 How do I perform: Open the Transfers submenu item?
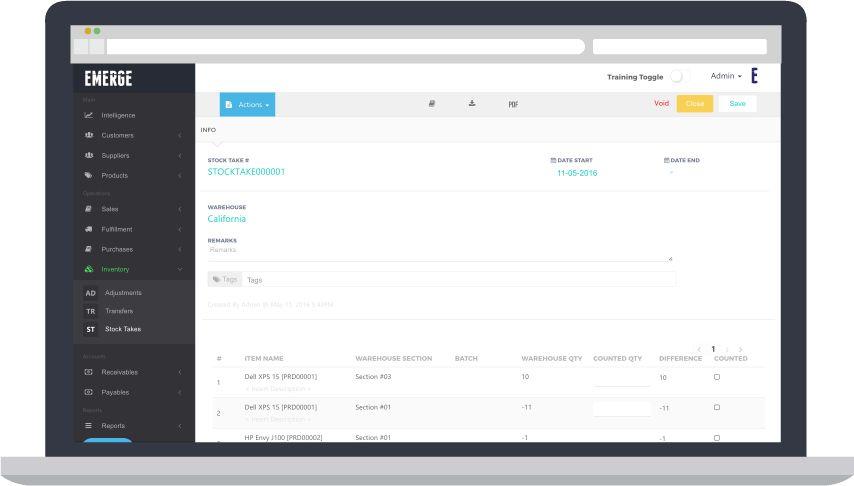[x=119, y=311]
